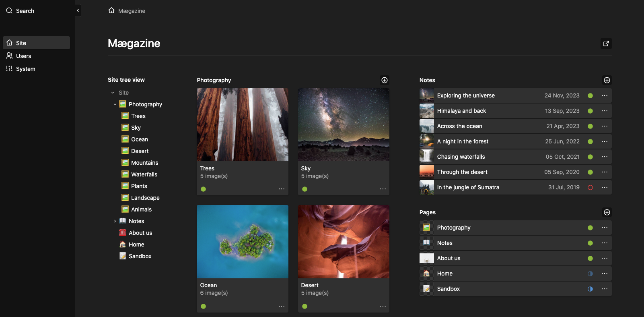Select Waterfalls in the site tree
644x317 pixels.
pyautogui.click(x=144, y=174)
